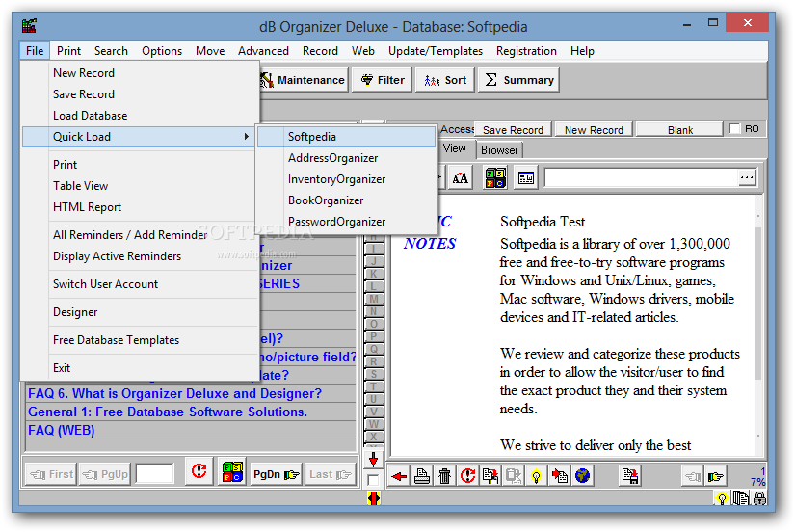The width and height of the screenshot is (795, 532).
Task: Open the Registration menu
Action: 526,51
